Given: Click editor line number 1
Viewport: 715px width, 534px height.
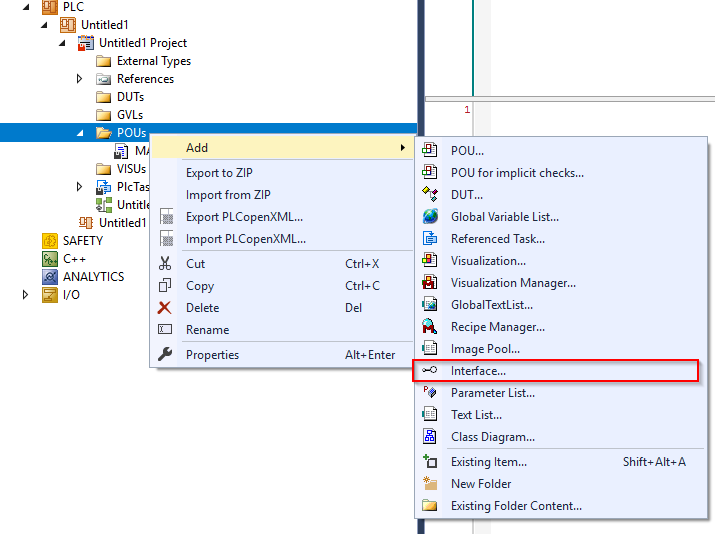Looking at the screenshot, I should point(467,109).
